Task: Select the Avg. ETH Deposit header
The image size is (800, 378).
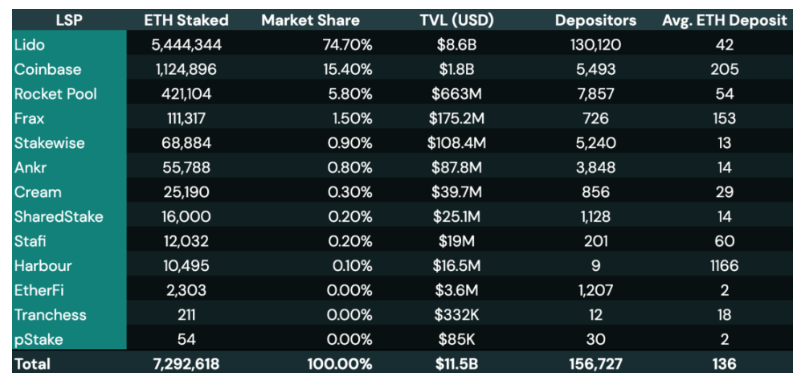Action: tap(724, 20)
